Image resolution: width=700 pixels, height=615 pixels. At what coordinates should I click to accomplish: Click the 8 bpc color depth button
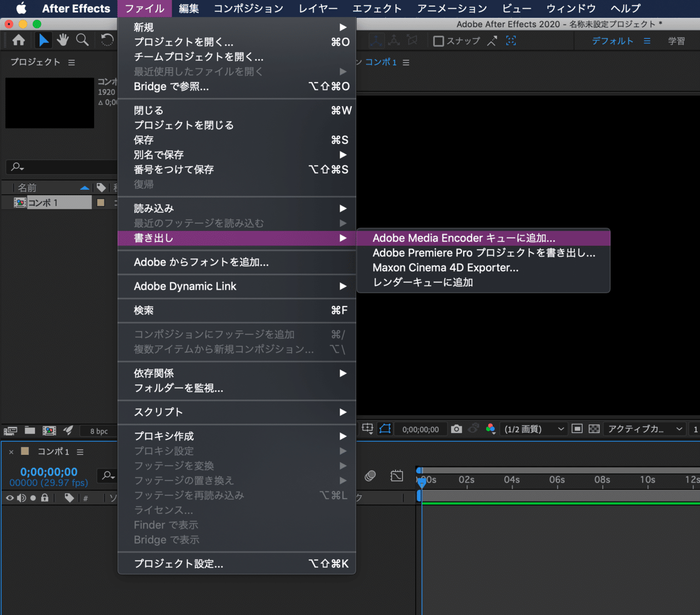(99, 431)
